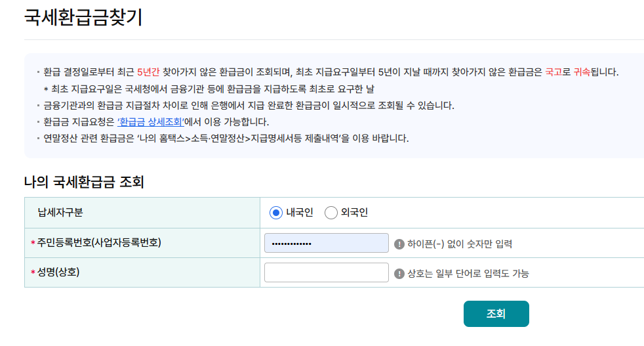Focus the 주민등록번호(사업자등록번호) input field
The height and width of the screenshot is (346, 644).
click(326, 243)
